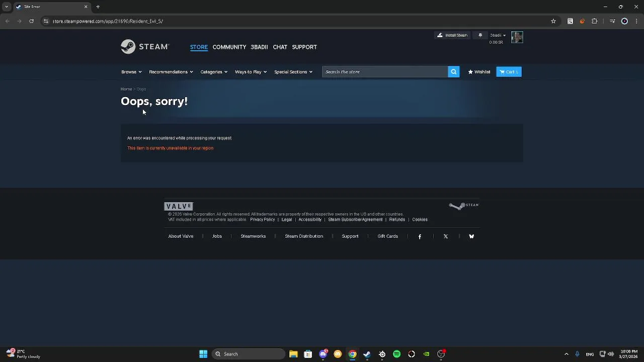Image resolution: width=644 pixels, height=362 pixels.
Task: Open the orange extension icon in Chrome toolbar
Action: [582, 21]
